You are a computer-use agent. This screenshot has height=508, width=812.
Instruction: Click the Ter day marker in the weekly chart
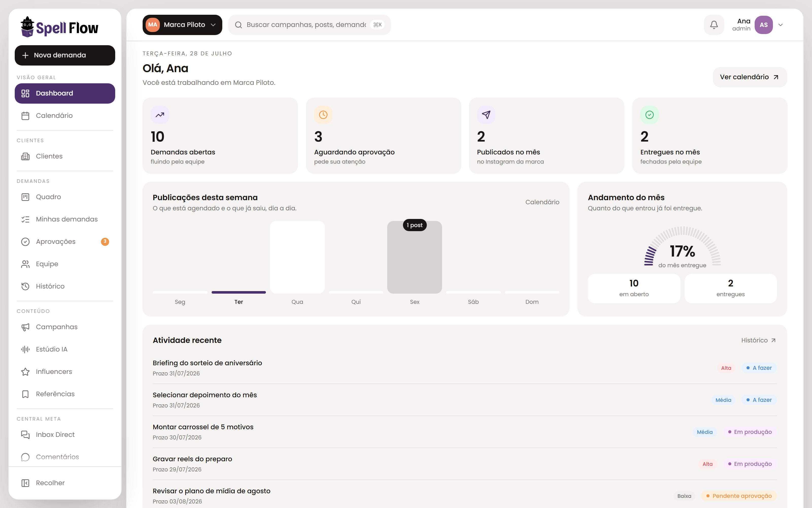pos(239,292)
